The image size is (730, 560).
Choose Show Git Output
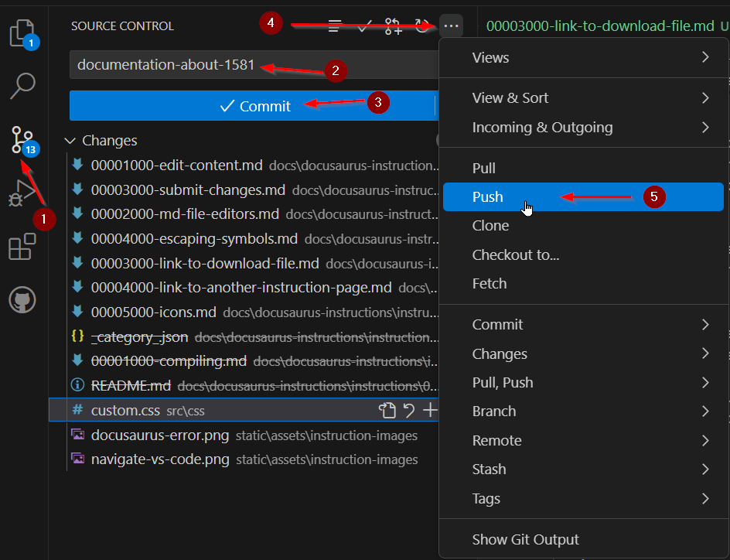pos(525,540)
